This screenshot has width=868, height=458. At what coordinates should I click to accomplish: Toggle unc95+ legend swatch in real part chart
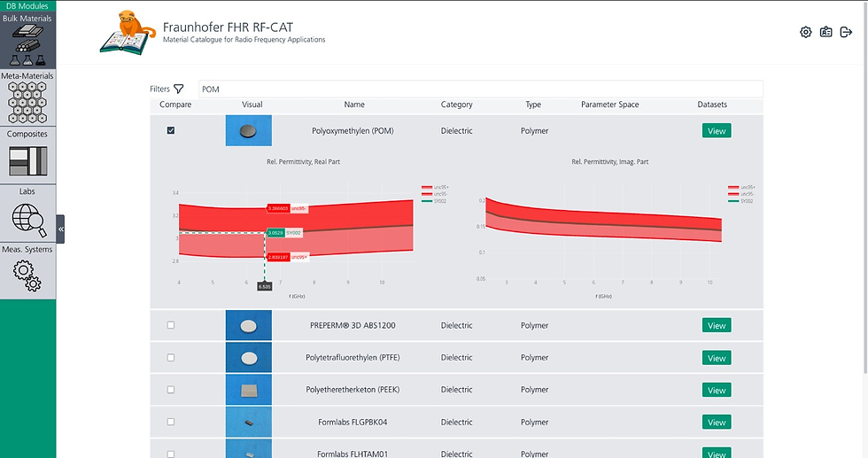click(x=427, y=188)
